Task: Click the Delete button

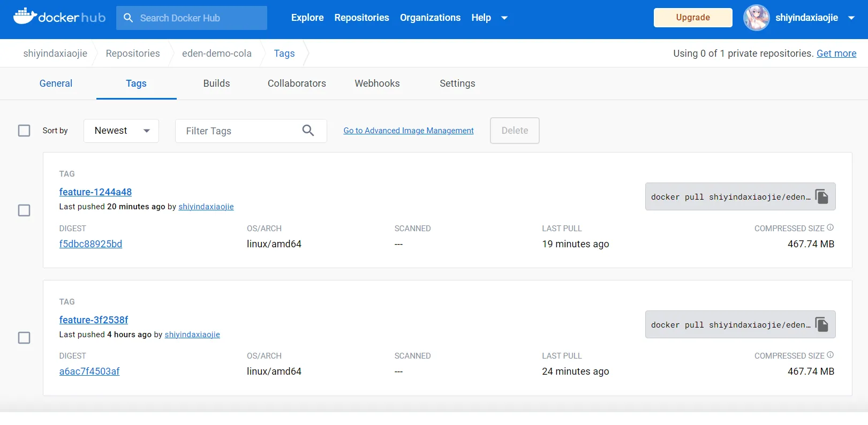Action: pos(515,131)
